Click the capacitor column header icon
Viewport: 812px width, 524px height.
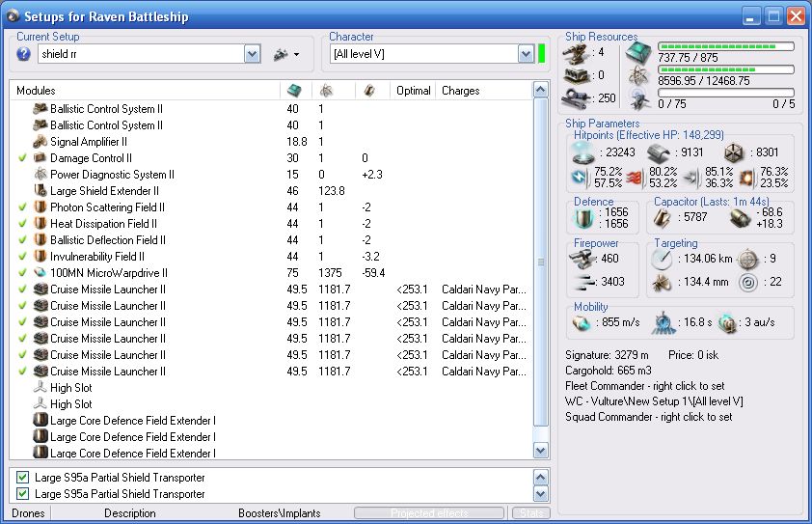click(x=368, y=90)
